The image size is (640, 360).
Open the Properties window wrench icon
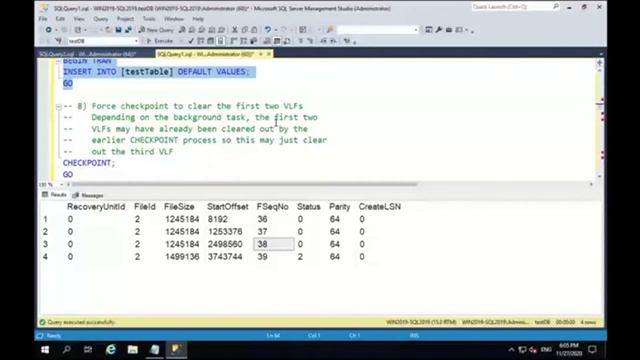click(439, 30)
